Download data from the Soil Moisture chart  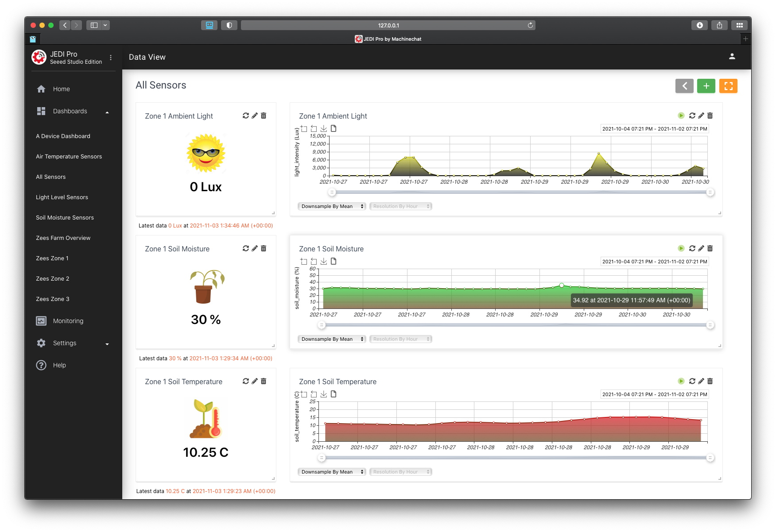click(324, 261)
